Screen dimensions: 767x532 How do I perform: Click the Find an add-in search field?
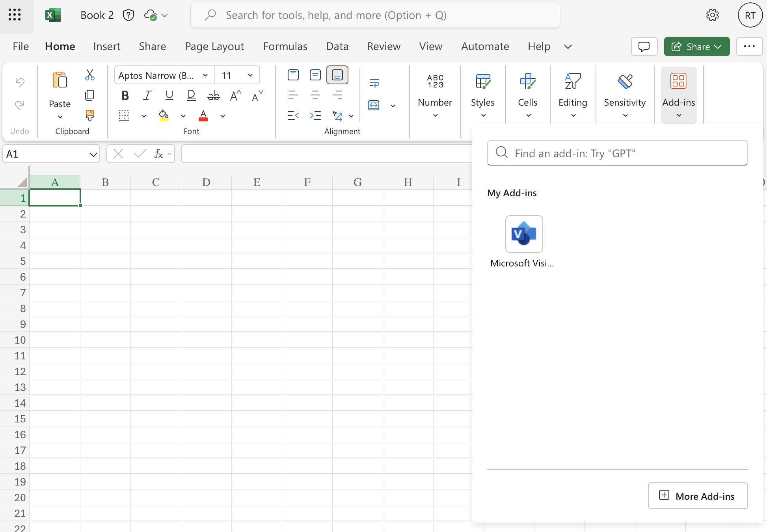(x=617, y=153)
